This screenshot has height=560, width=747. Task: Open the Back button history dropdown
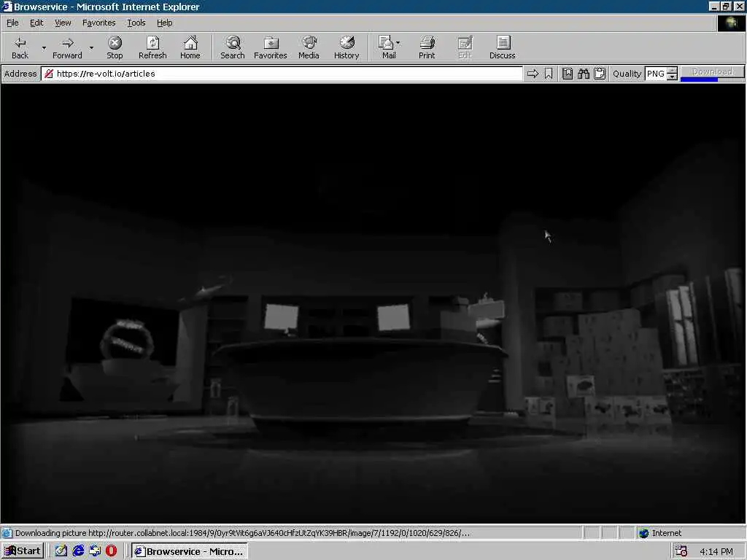44,47
